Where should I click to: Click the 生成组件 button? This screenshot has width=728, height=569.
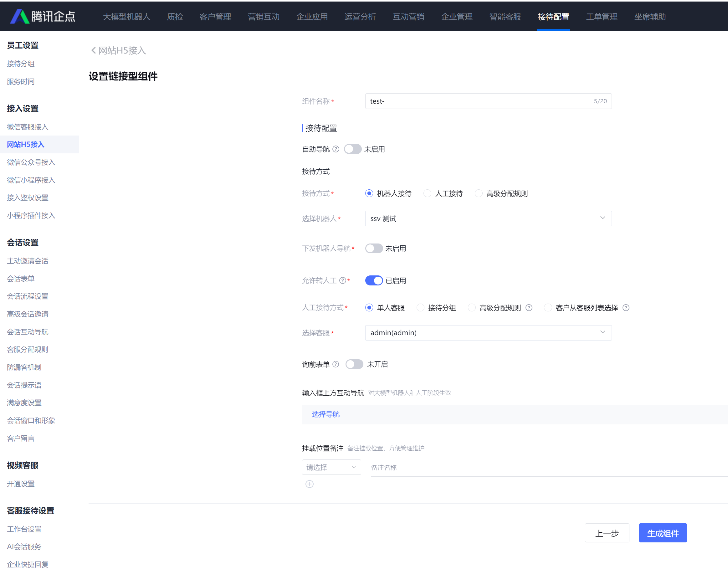point(663,533)
